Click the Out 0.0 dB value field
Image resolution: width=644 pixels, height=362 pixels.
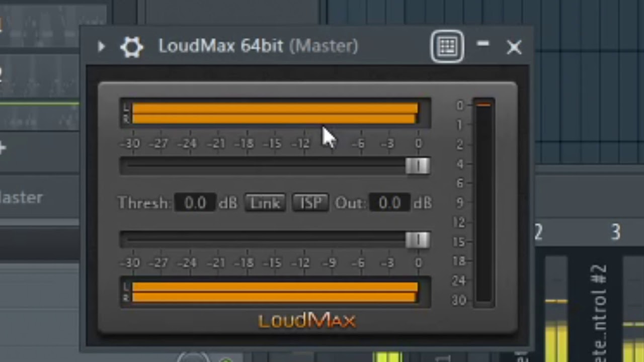point(389,203)
